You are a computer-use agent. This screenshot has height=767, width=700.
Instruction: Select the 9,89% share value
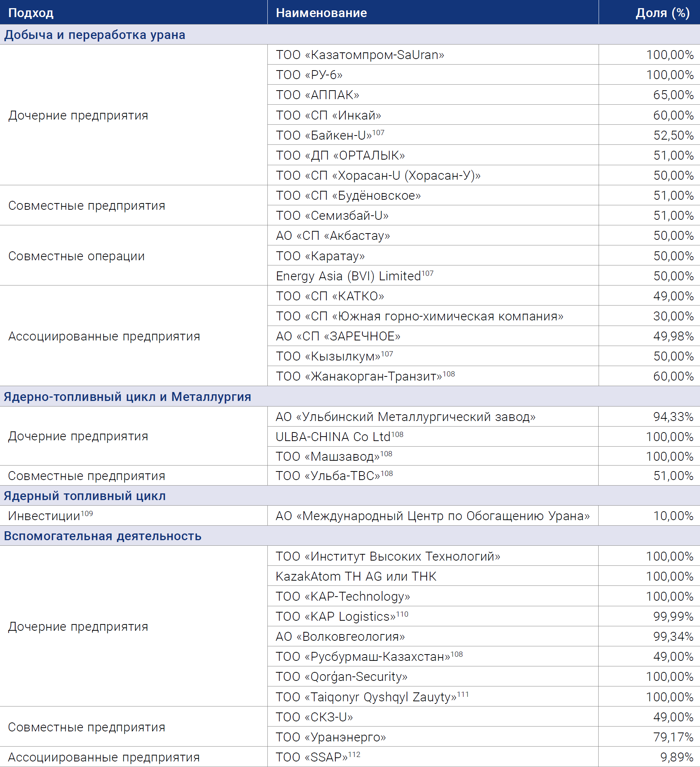(x=677, y=757)
